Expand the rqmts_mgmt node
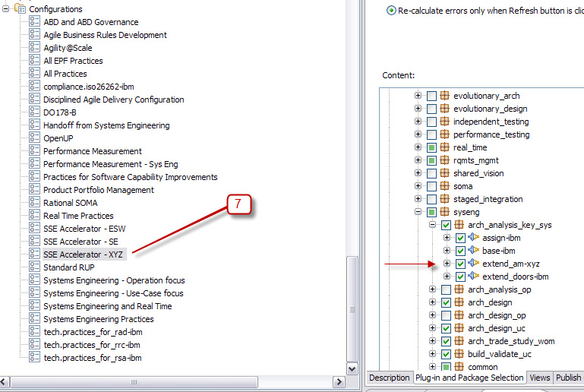 [418, 160]
